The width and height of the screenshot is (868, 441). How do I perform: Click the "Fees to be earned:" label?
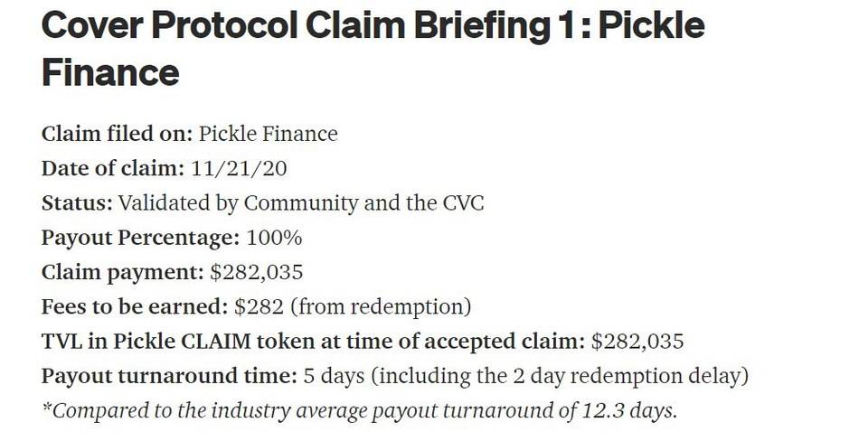[x=135, y=306]
